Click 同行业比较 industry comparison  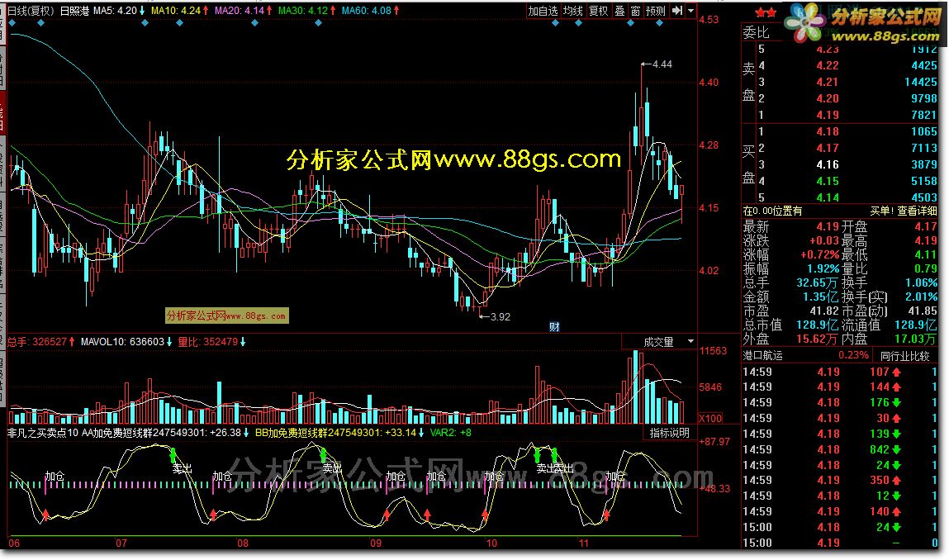click(905, 356)
